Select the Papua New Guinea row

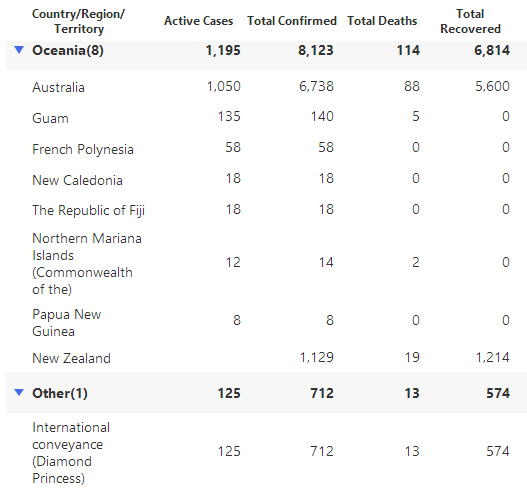tap(266, 322)
